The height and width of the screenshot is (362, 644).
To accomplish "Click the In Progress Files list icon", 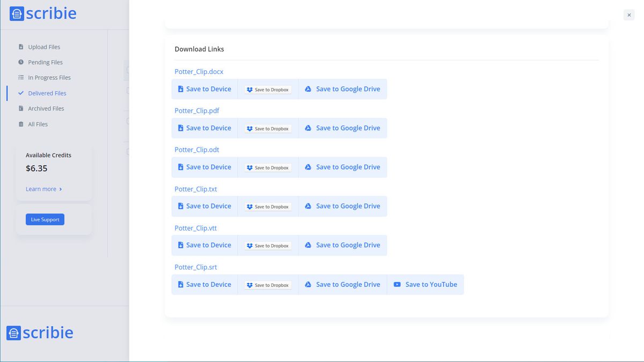I will 21,78.
